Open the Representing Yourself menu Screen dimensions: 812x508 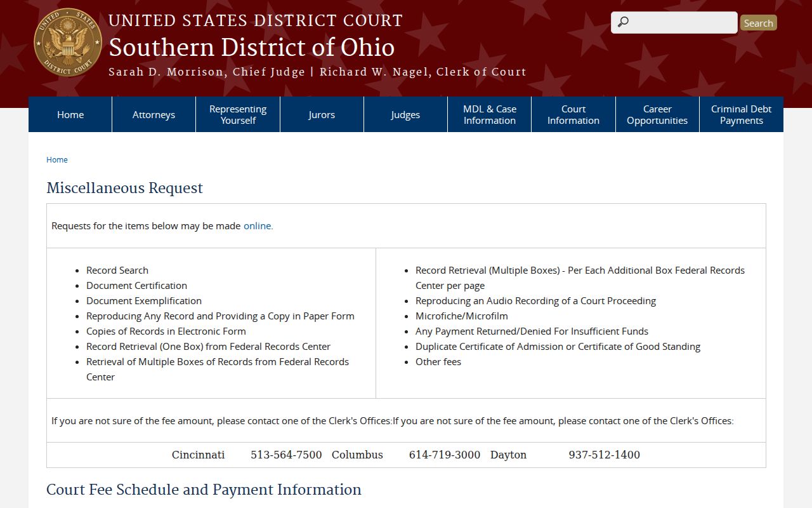[238, 114]
